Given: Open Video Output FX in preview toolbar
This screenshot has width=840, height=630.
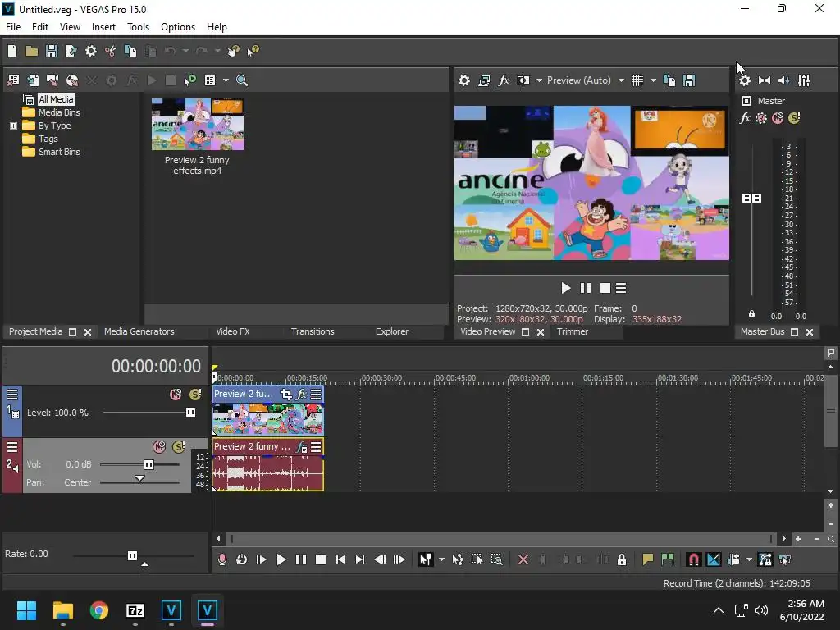Looking at the screenshot, I should (504, 80).
